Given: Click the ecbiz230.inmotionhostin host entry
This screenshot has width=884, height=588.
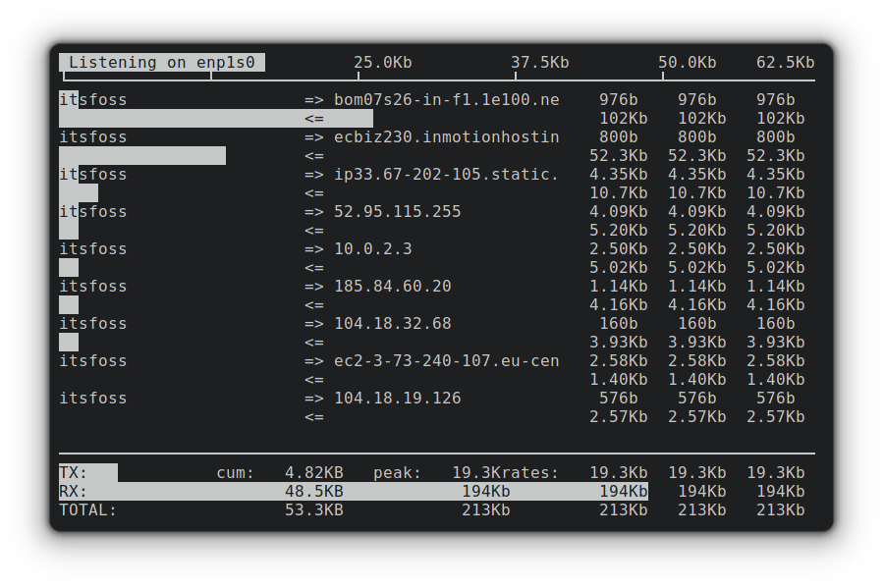Looking at the screenshot, I should point(446,137).
